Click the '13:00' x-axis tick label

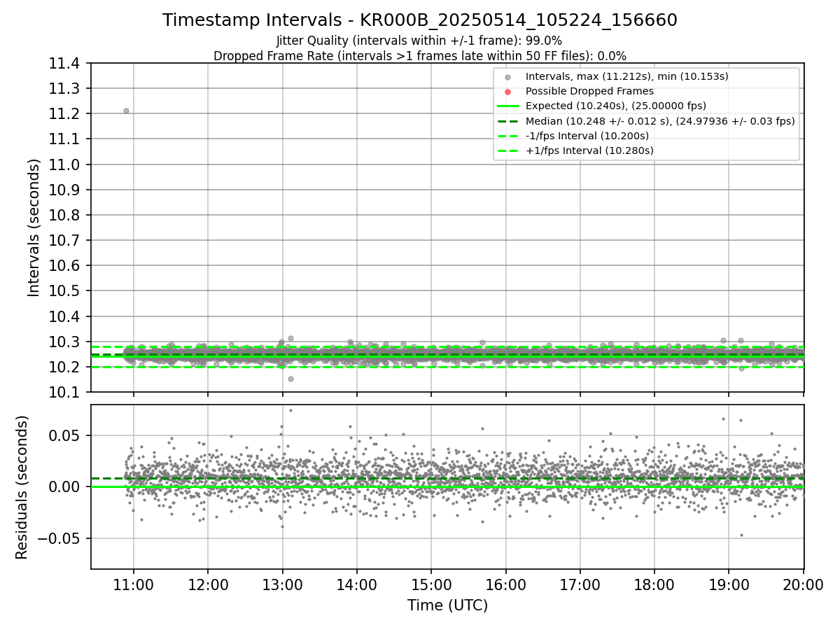pos(282,584)
